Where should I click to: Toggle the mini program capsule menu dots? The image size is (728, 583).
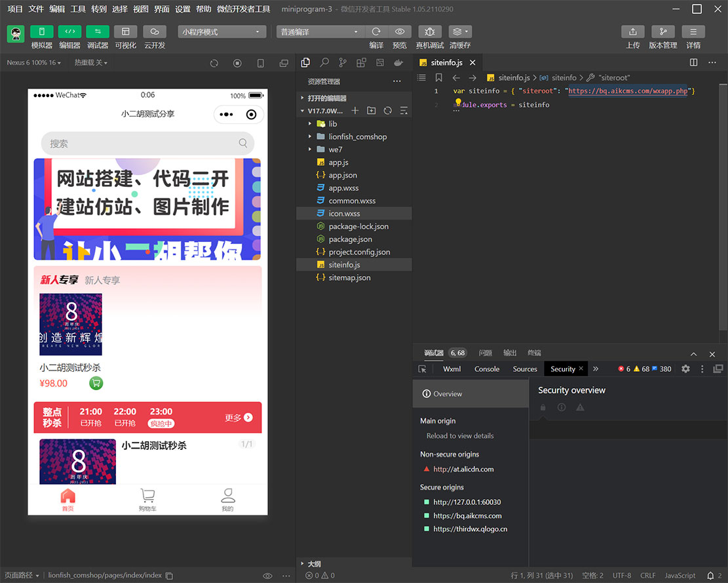click(226, 114)
